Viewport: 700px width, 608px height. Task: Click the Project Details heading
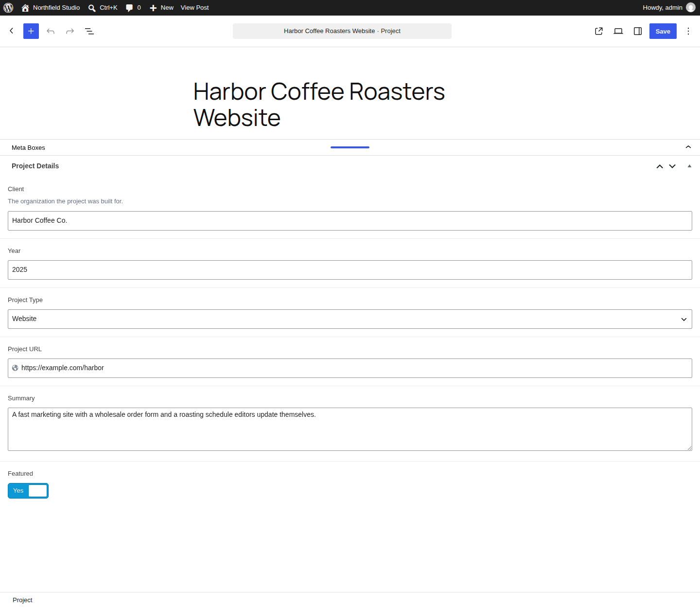[35, 166]
